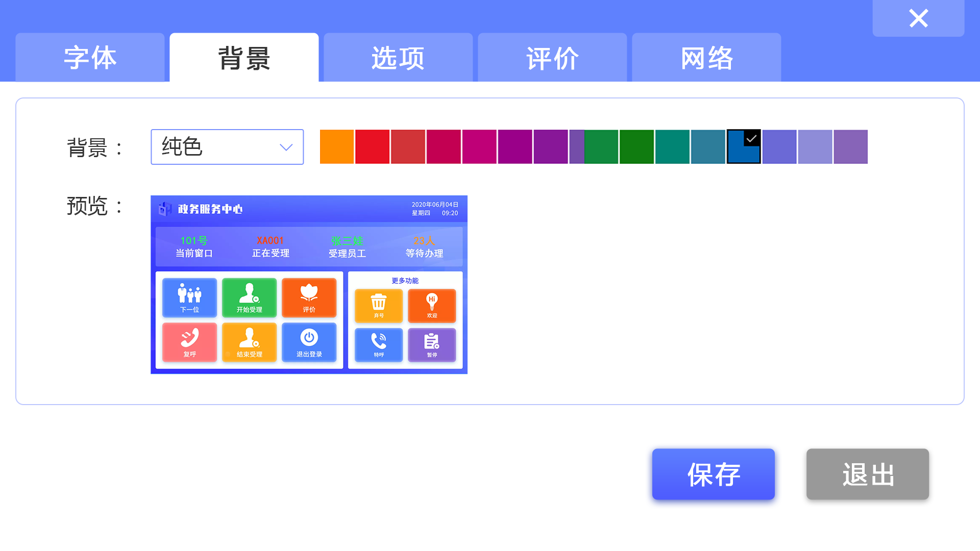Image resolution: width=980 pixels, height=551 pixels.
Task: Click the orange 评价 lotus icon in preview
Action: [309, 297]
